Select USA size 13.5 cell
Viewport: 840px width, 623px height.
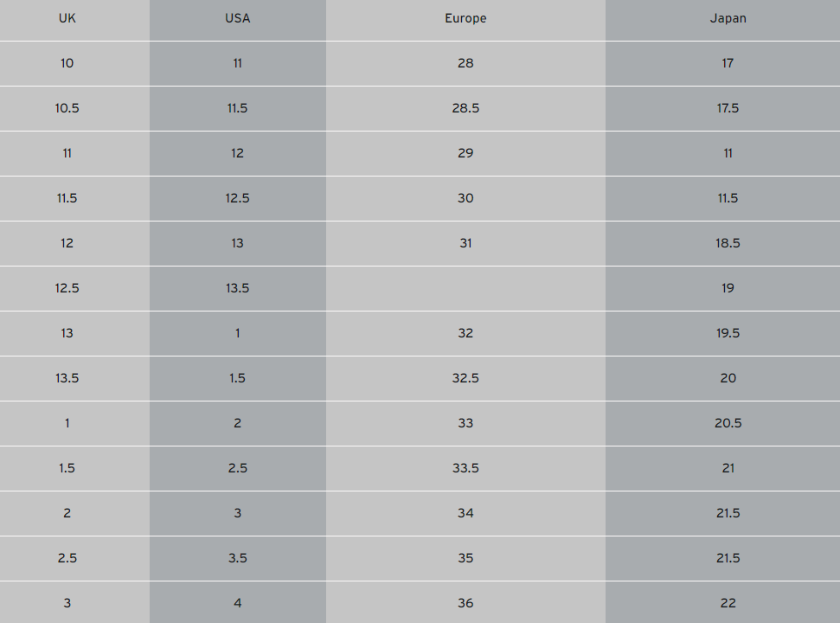point(237,288)
